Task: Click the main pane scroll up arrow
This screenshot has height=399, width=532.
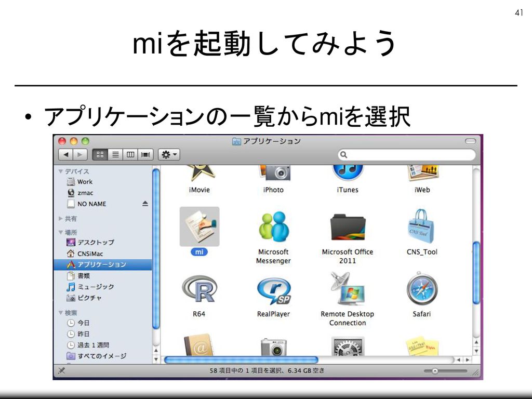Action: point(476,343)
